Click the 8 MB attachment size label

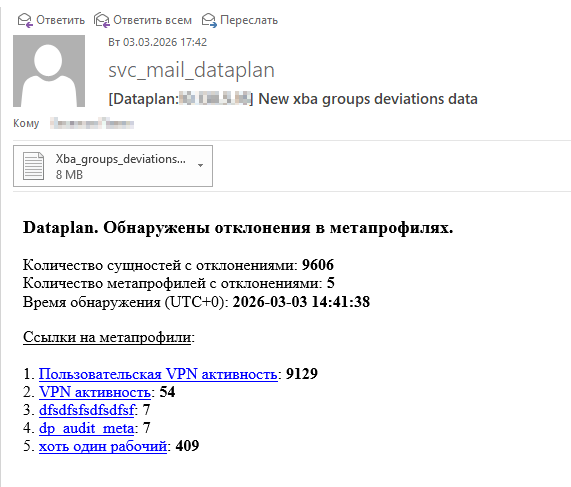pos(69,175)
